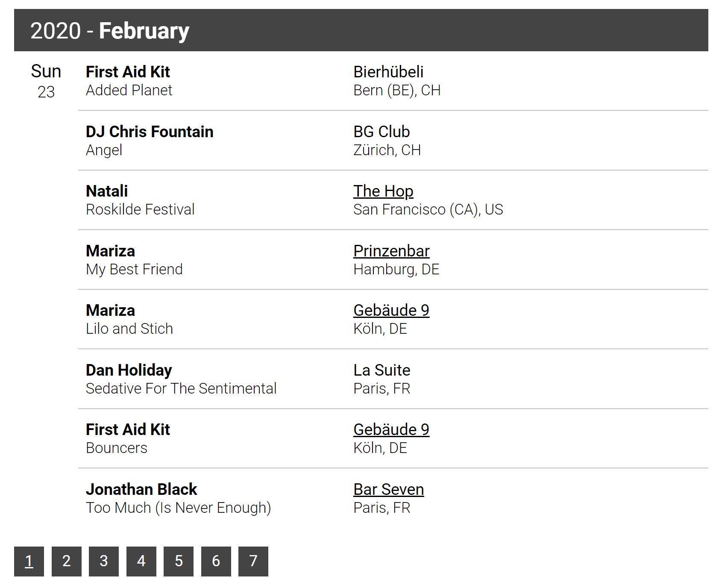Go to page 7
Viewport: 719px width, 588px height.
coord(253,561)
